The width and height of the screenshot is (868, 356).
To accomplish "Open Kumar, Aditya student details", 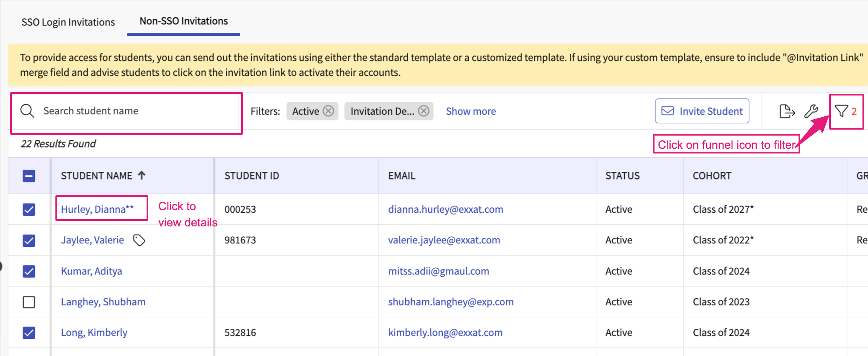I will 92,271.
